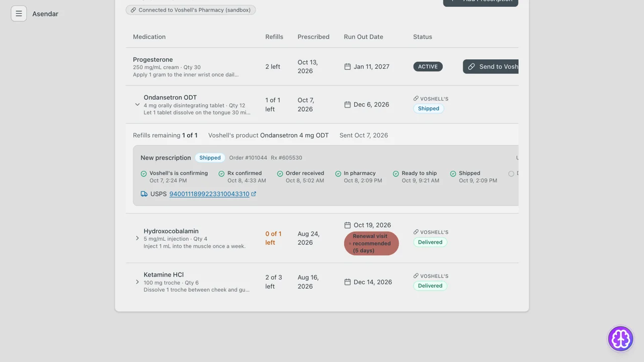Click the link icon beside Voshell's in Ondansetron row

click(416, 99)
